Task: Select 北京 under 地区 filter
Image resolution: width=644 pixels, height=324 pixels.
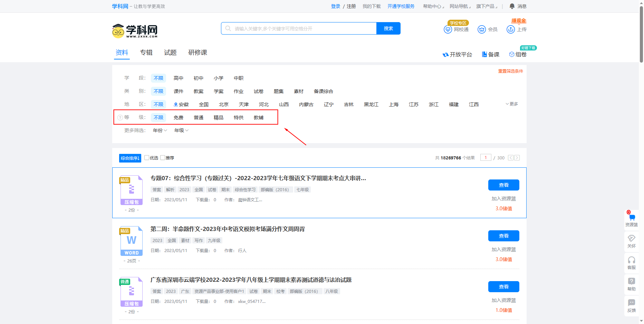Action: point(224,104)
